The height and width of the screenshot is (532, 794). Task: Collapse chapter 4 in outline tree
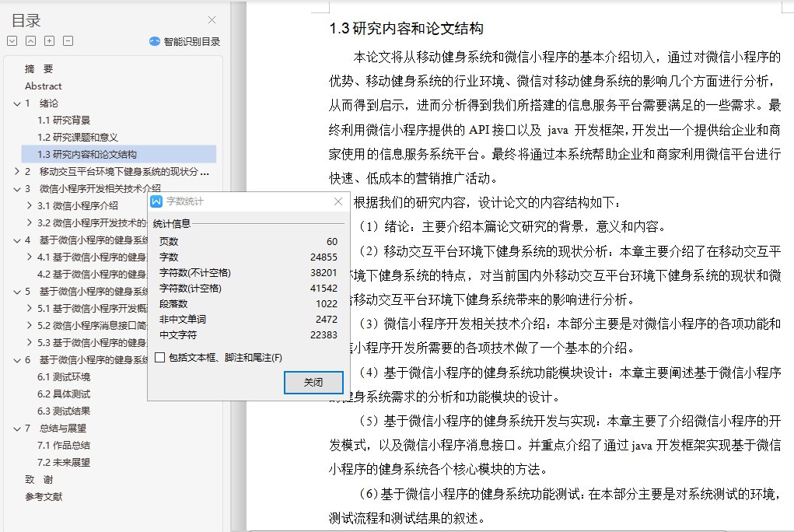tap(16, 240)
